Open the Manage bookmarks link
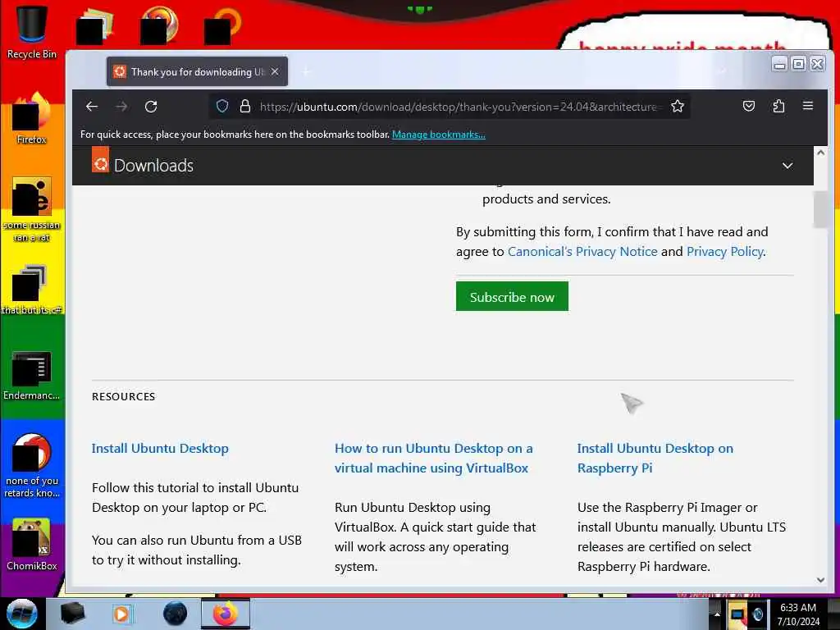The image size is (840, 630). [x=439, y=135]
